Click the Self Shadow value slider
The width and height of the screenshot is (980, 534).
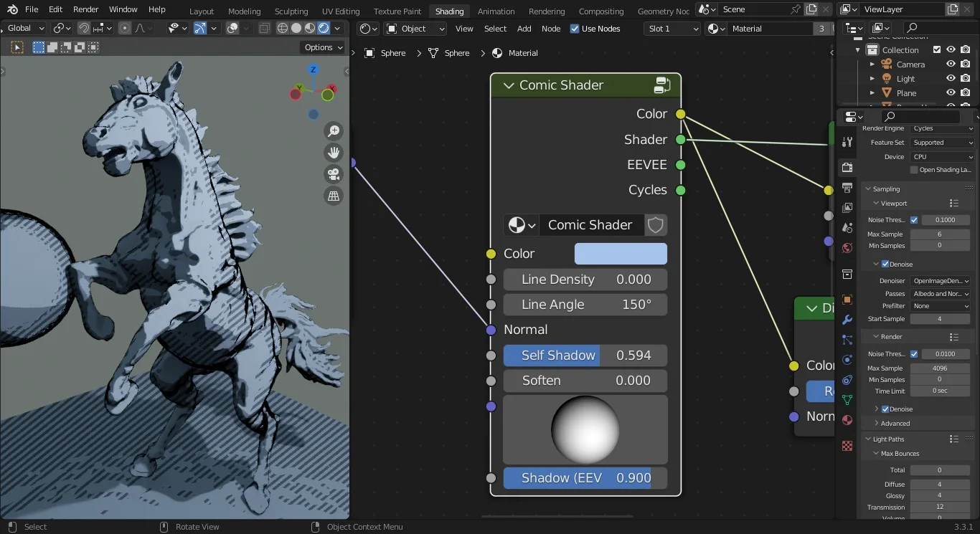point(585,355)
